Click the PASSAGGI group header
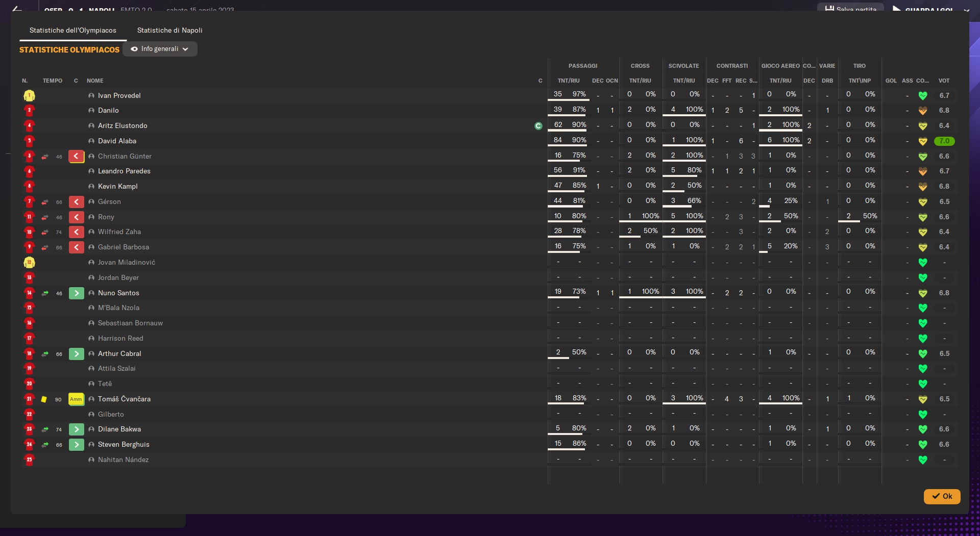Screen dimensions: 980x536 tap(583, 66)
